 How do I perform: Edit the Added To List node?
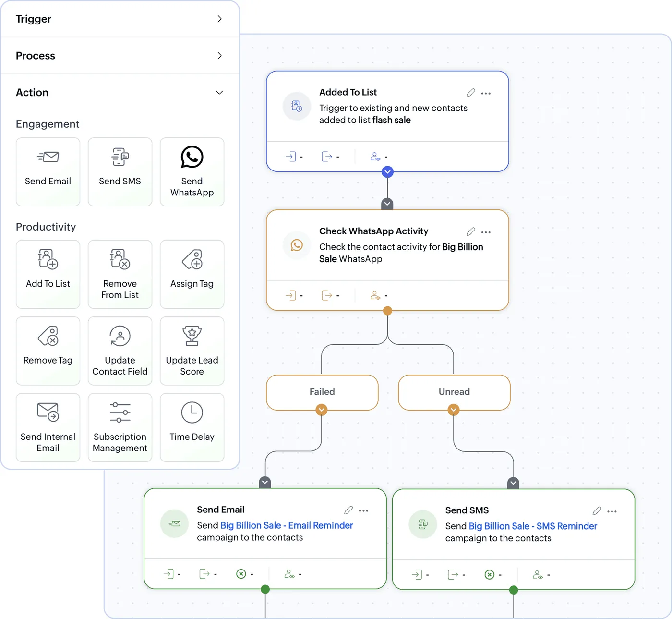[471, 93]
